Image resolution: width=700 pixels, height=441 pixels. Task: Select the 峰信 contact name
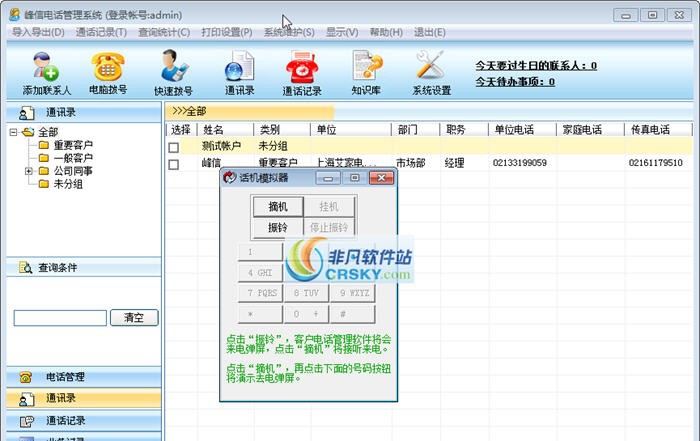click(x=211, y=163)
